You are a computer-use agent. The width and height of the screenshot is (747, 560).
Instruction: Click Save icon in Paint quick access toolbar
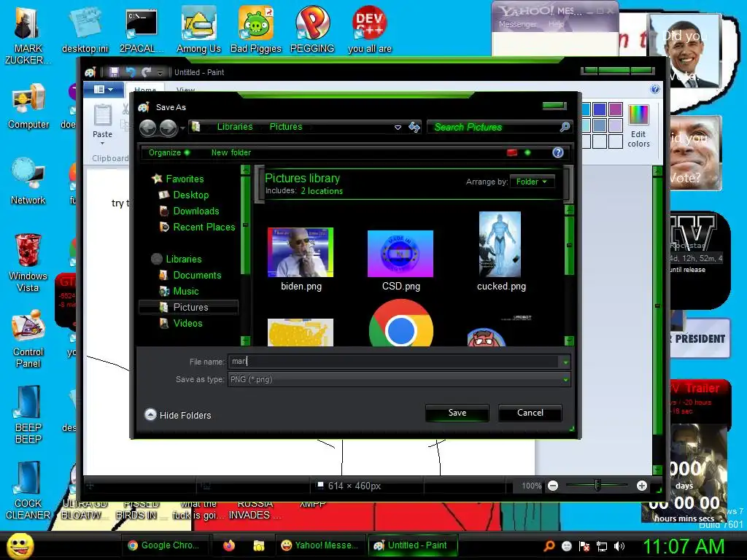pyautogui.click(x=114, y=72)
